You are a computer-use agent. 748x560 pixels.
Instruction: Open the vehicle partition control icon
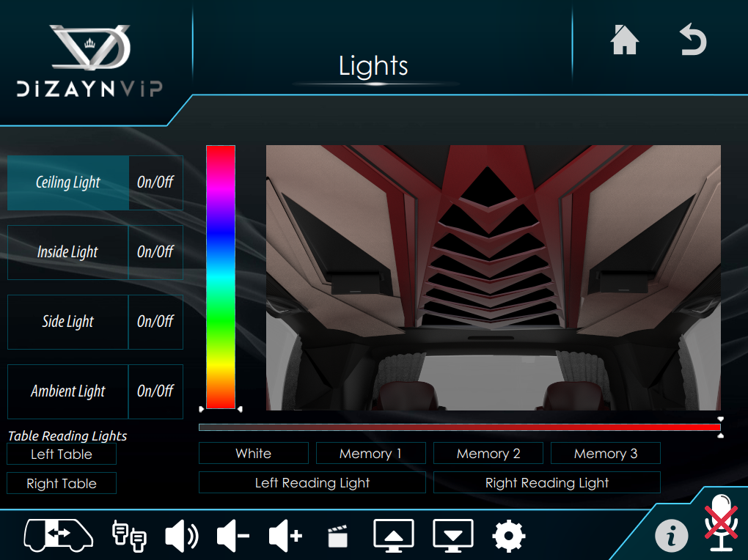(x=59, y=536)
